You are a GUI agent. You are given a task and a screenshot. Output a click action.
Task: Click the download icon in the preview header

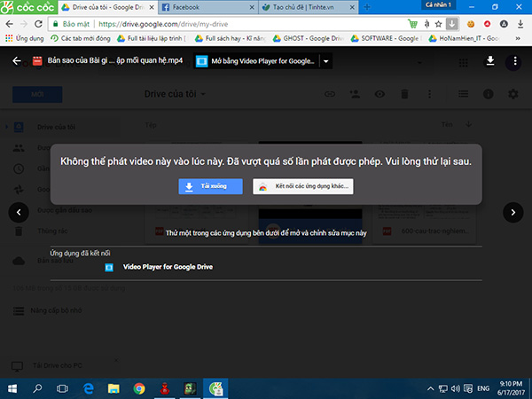(x=490, y=62)
